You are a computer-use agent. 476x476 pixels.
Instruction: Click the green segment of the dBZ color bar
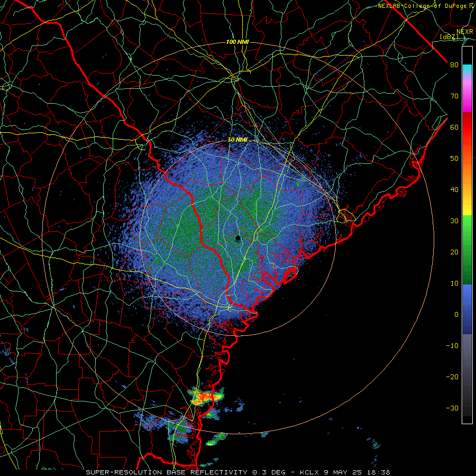(x=467, y=250)
